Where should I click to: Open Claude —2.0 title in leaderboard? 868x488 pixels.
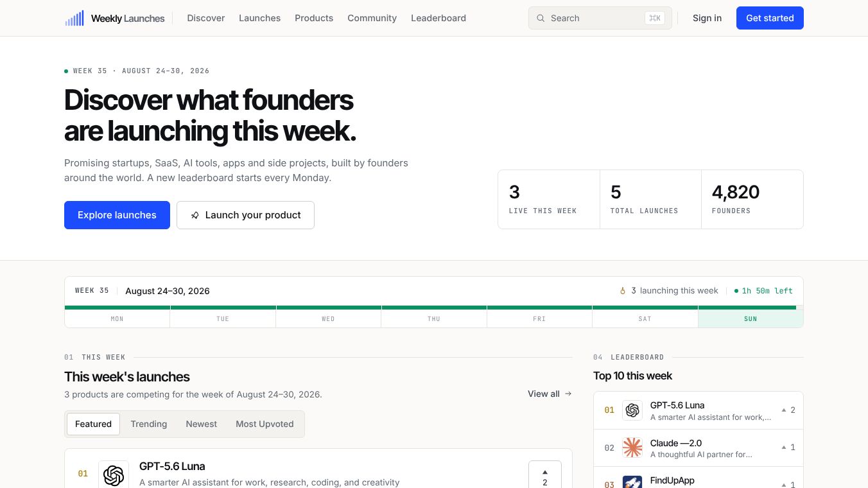pyautogui.click(x=676, y=443)
